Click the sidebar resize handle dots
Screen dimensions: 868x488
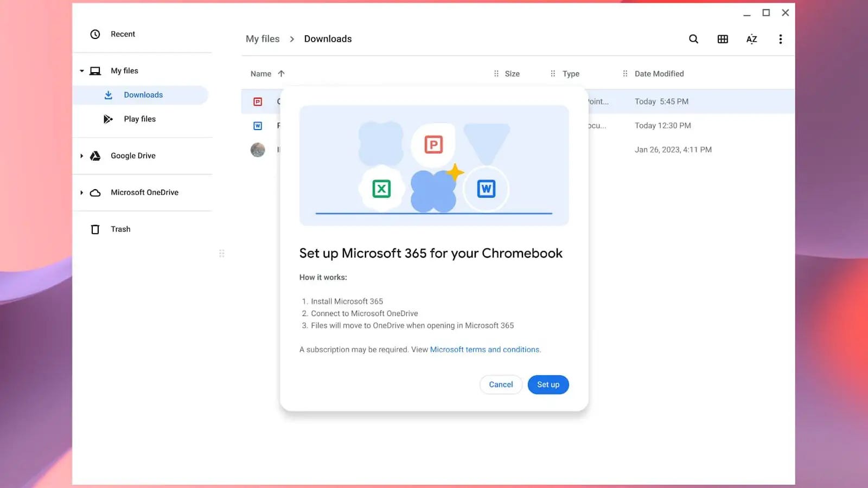coord(221,253)
